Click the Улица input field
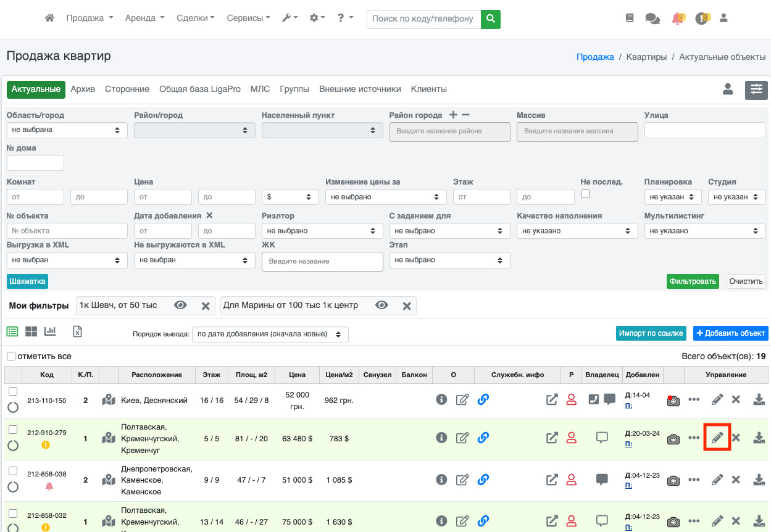Screen dimensions: 771x532 (x=705, y=130)
